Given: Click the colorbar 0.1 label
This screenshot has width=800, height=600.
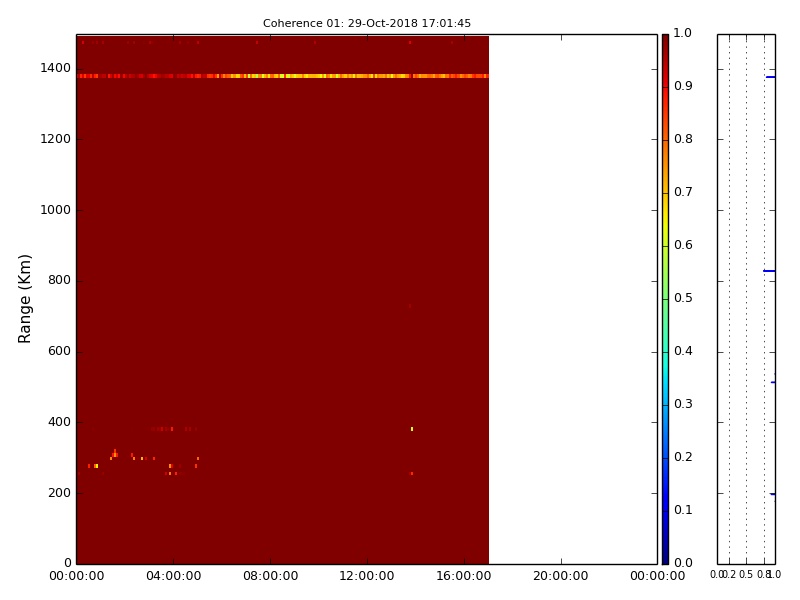Looking at the screenshot, I should 683,510.
